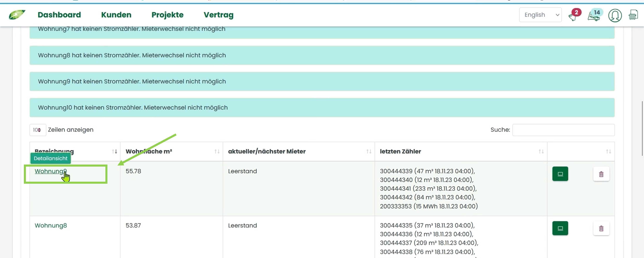Image resolution: width=644 pixels, height=258 pixels.
Task: Click inside the Suche search field
Action: click(x=563, y=130)
